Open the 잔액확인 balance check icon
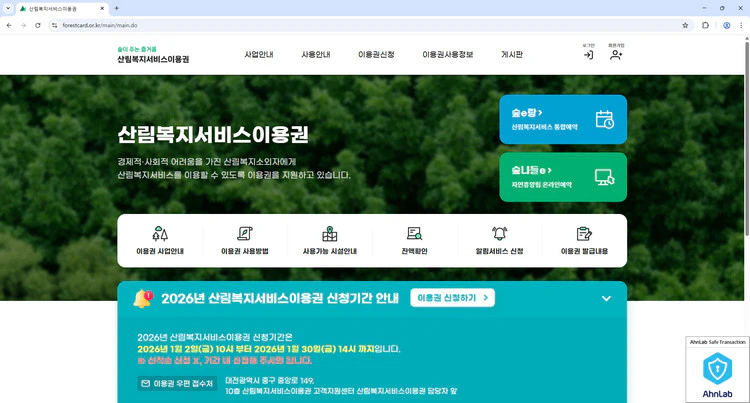 (414, 234)
